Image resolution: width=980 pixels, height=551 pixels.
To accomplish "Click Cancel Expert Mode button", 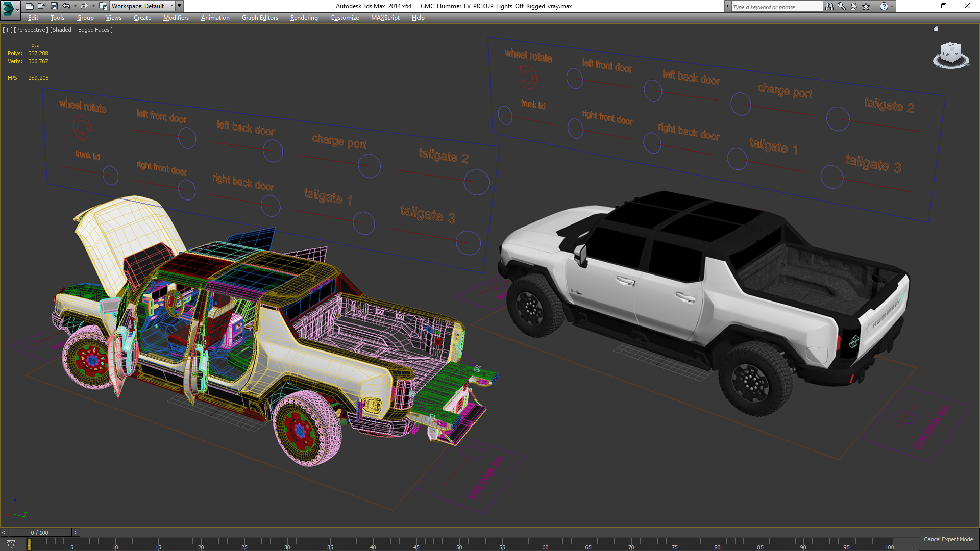I will tap(948, 539).
